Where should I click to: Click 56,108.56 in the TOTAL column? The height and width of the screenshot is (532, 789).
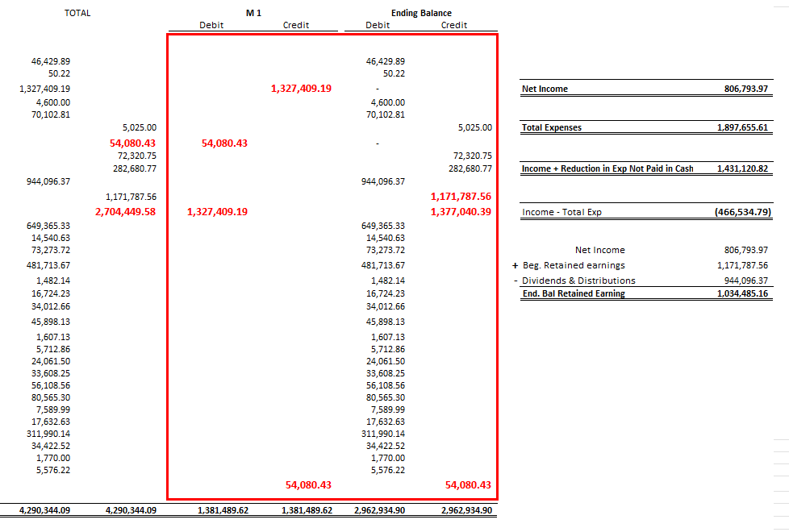[51, 385]
